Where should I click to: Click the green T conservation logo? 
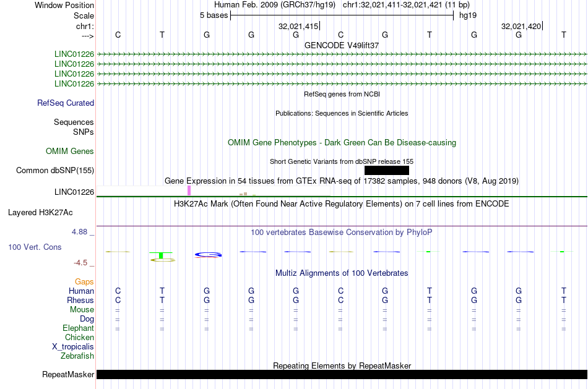pyautogui.click(x=162, y=255)
